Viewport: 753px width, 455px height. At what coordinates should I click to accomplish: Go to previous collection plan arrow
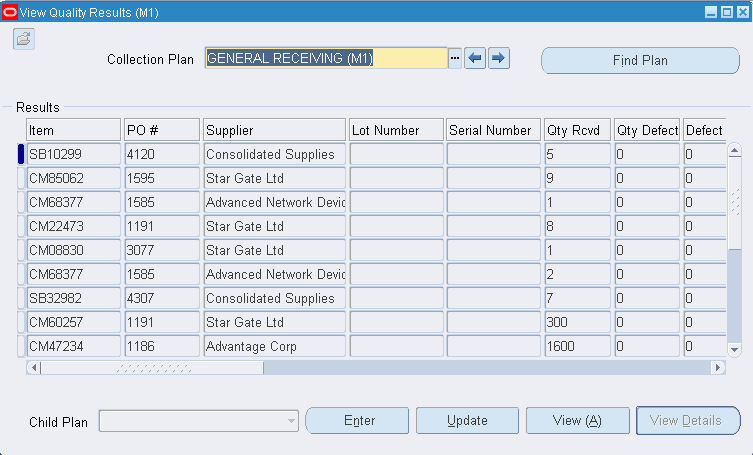tap(475, 59)
